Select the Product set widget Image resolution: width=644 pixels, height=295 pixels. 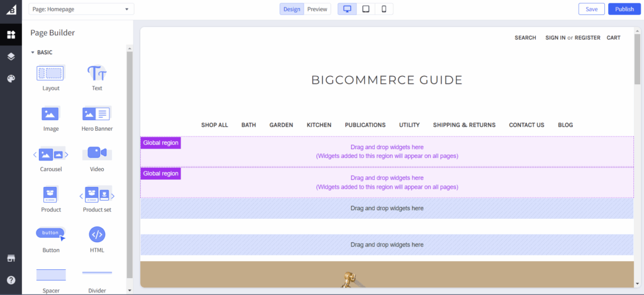click(x=97, y=199)
